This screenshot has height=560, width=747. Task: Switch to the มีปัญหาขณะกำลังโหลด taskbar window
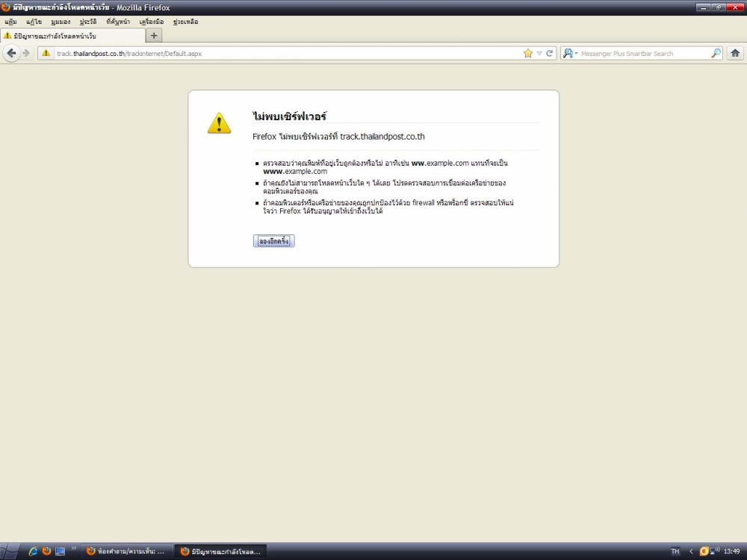point(220,552)
